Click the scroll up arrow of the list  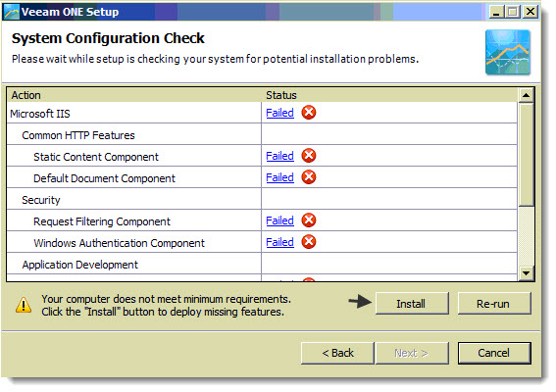click(527, 95)
